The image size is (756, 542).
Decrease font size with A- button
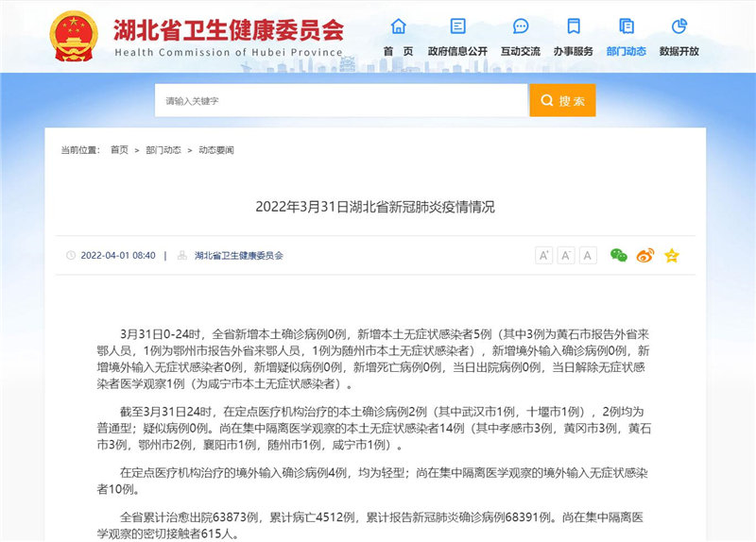click(x=566, y=255)
